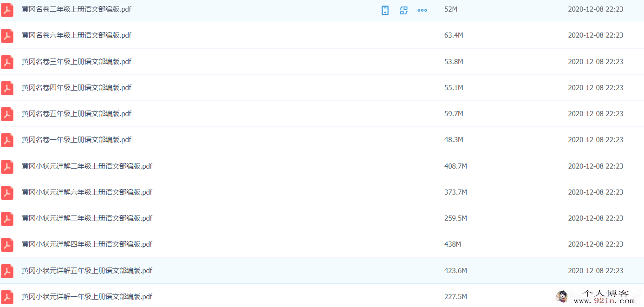Open file 黄冈小状元详解二年级上册语文部编版.pdf
Image resolution: width=644 pixels, height=307 pixels.
[87, 166]
